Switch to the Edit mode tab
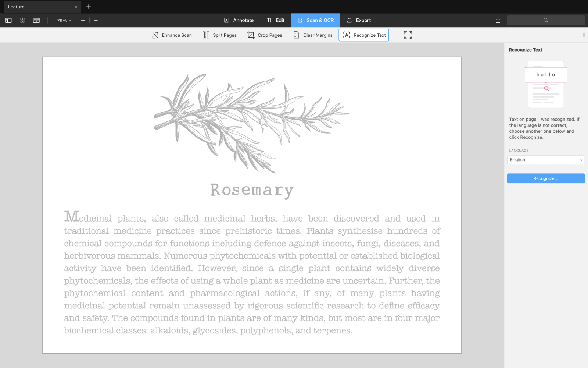Screen dimensions: 588x368 pos(276,20)
